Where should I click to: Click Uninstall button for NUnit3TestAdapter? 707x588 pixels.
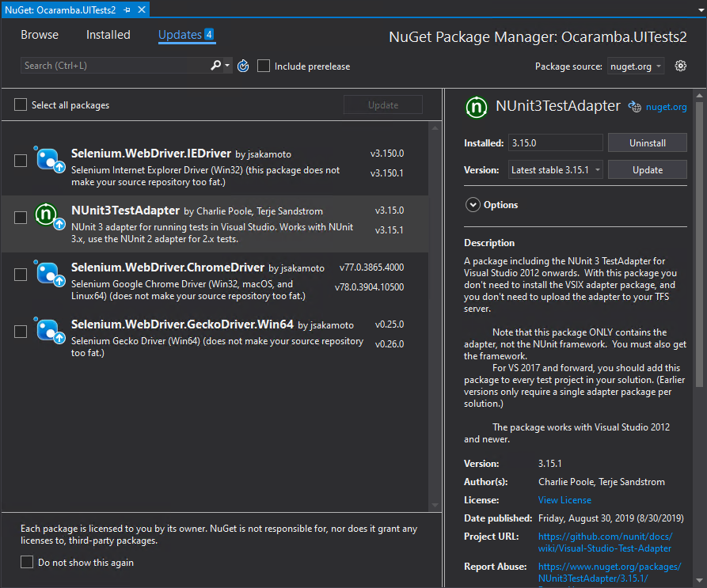point(647,143)
